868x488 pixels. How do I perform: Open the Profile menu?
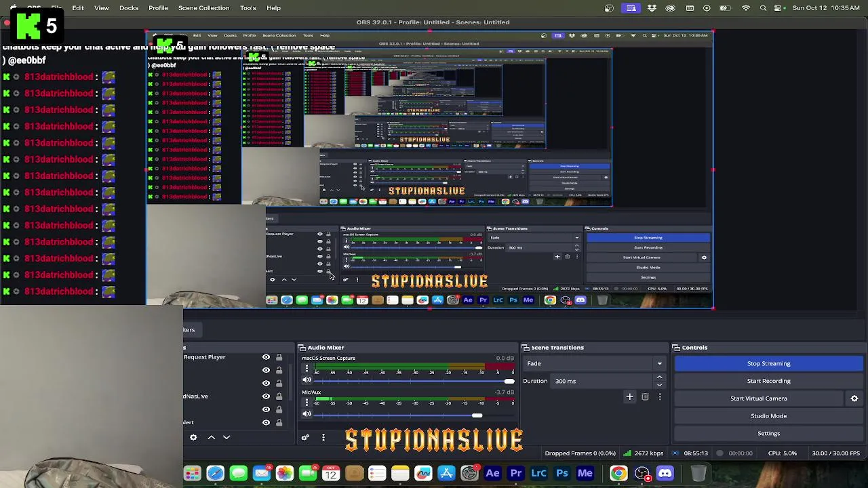tap(159, 8)
